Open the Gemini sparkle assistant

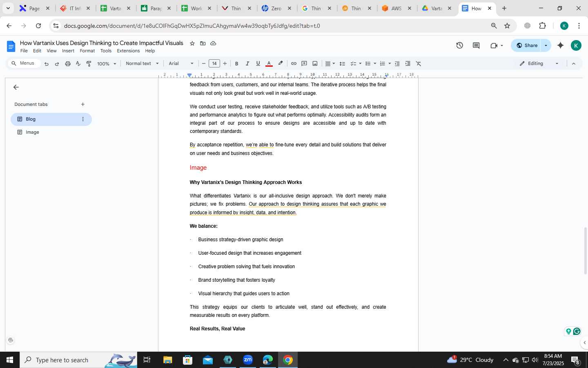(x=561, y=45)
